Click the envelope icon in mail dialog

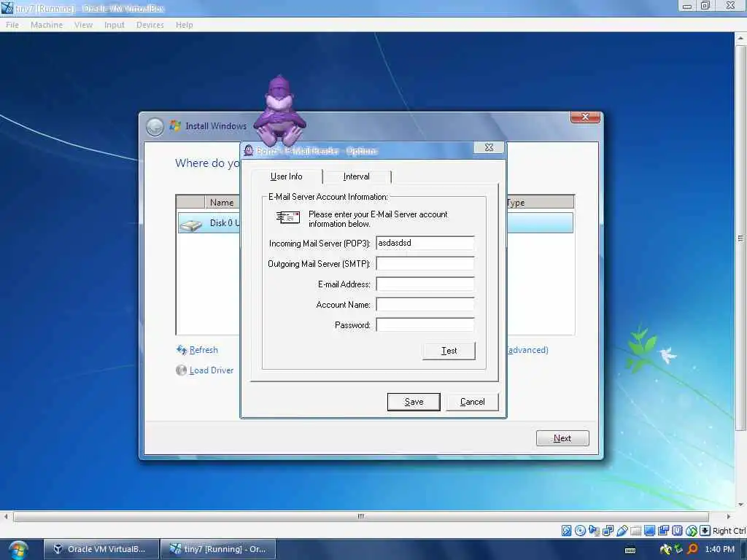point(287,217)
